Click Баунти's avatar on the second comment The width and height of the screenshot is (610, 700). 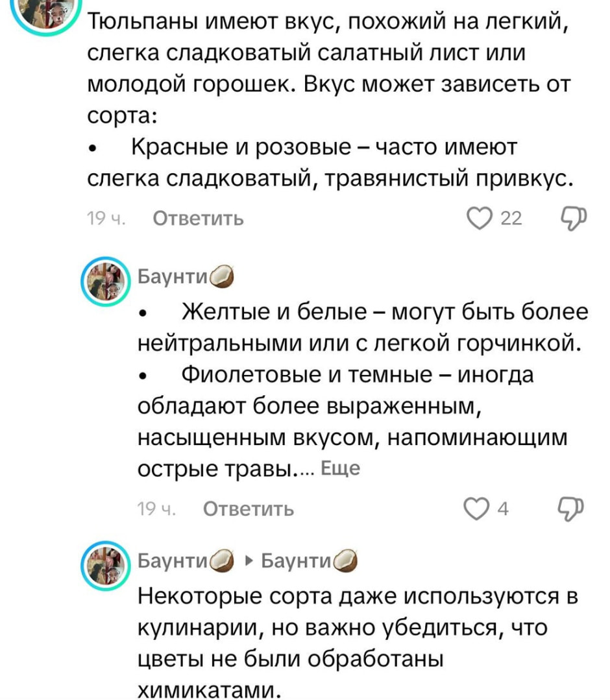pyautogui.click(x=106, y=279)
